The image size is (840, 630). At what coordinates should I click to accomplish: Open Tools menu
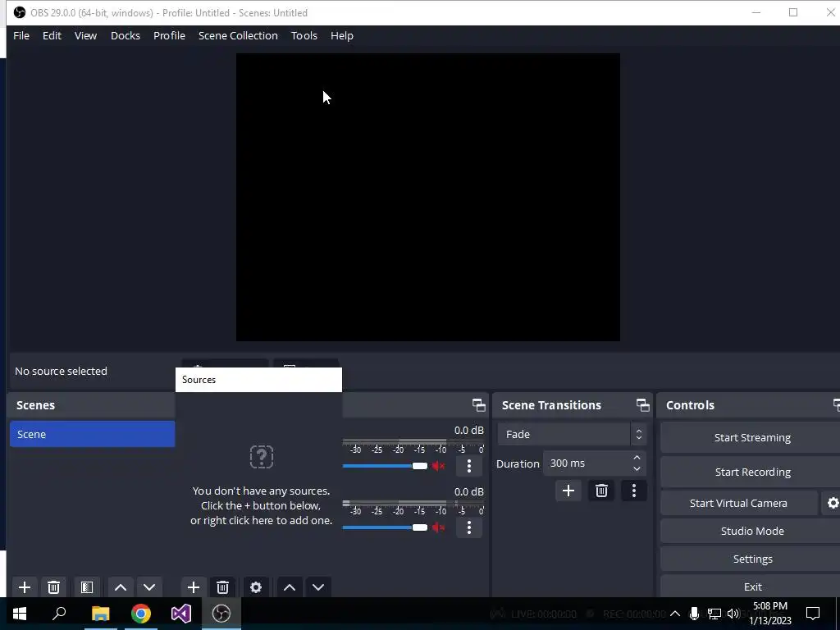(x=304, y=35)
